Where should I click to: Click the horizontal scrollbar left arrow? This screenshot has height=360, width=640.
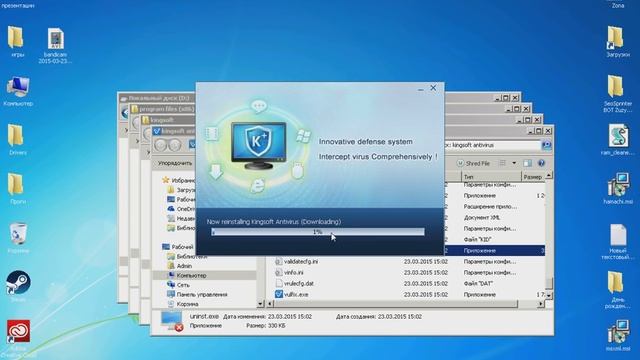click(270, 304)
